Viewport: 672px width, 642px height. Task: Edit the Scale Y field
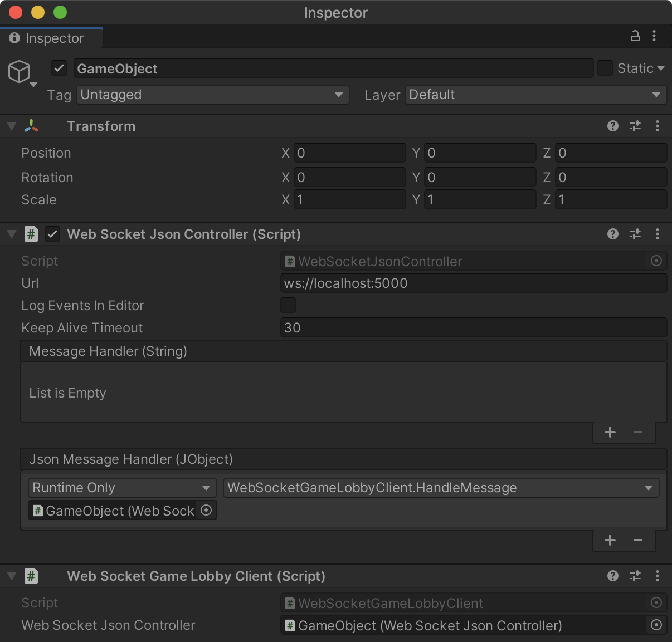pos(480,199)
